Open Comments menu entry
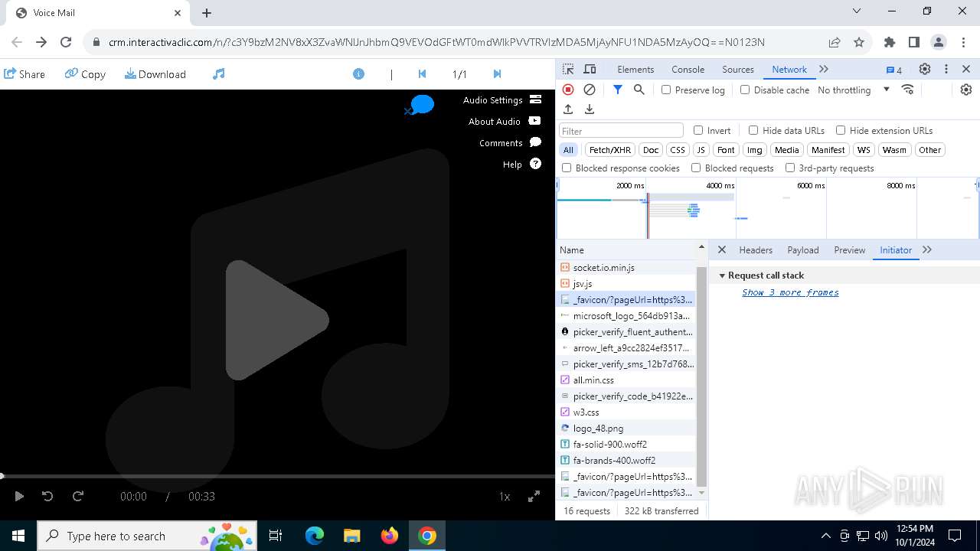The height and width of the screenshot is (551, 980). (510, 143)
